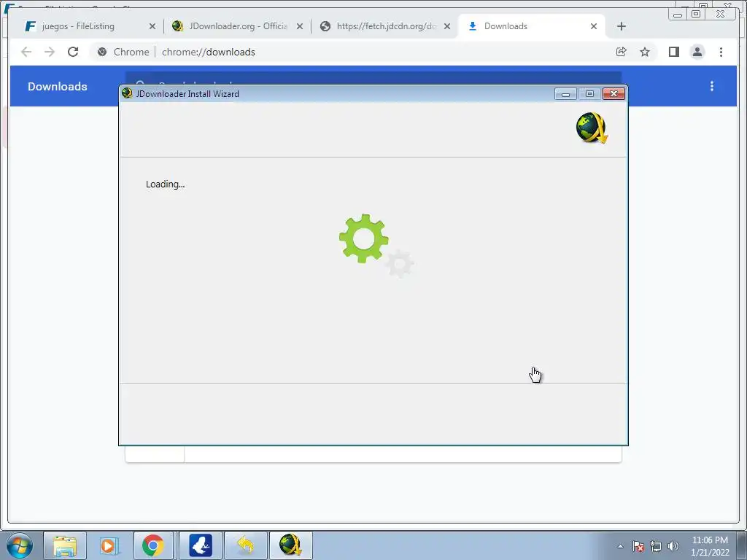Open the volume tray icon
The image size is (747, 560).
[x=673, y=546]
